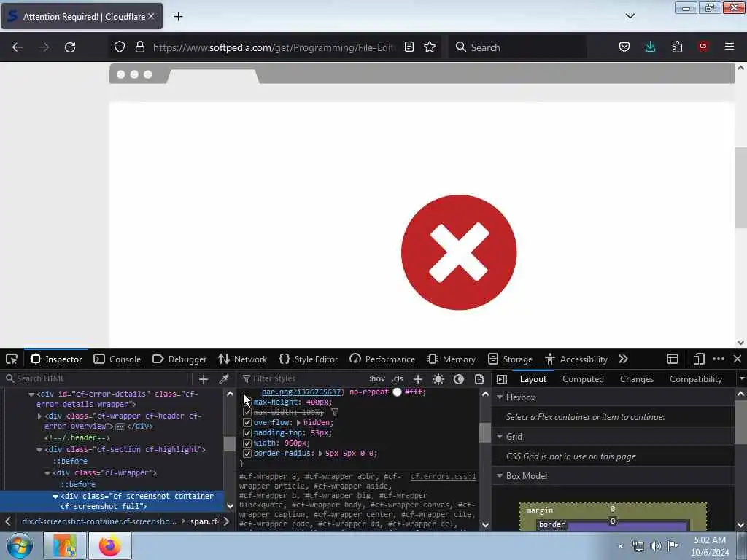Go back to the previous page
747x560 pixels.
tap(18, 47)
